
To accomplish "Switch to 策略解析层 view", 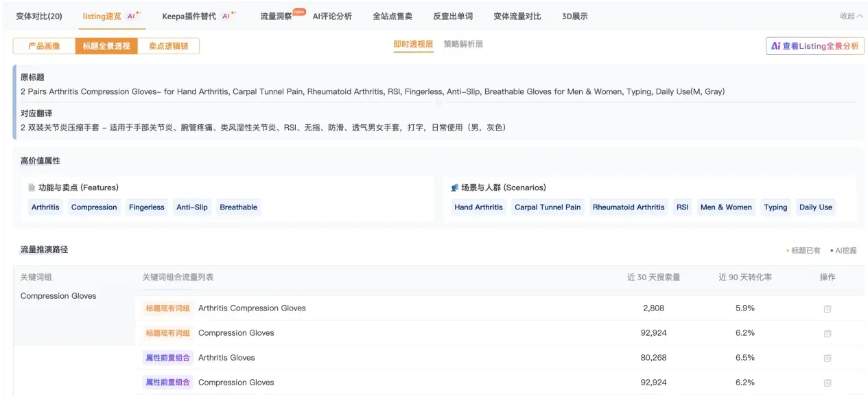I will point(463,44).
